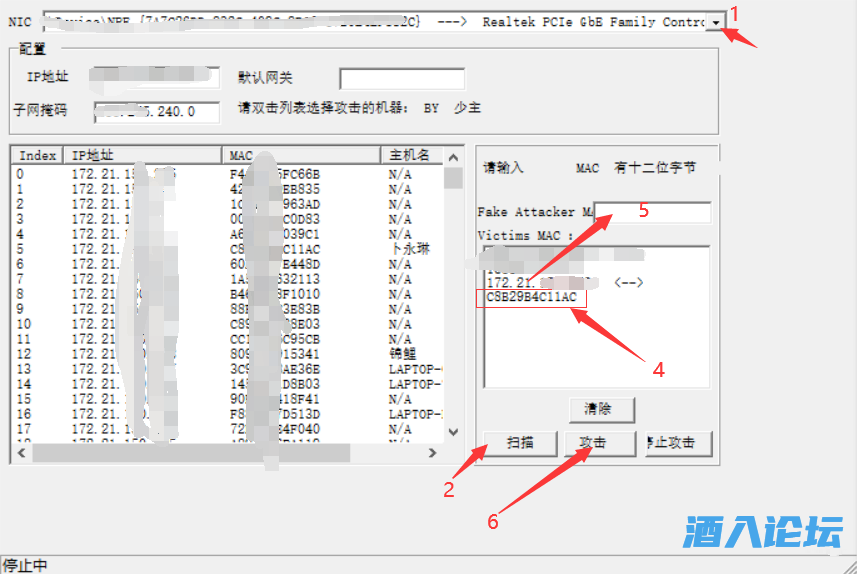This screenshot has height=574, width=857.
Task: Select host row with Index 4
Action: point(227,235)
